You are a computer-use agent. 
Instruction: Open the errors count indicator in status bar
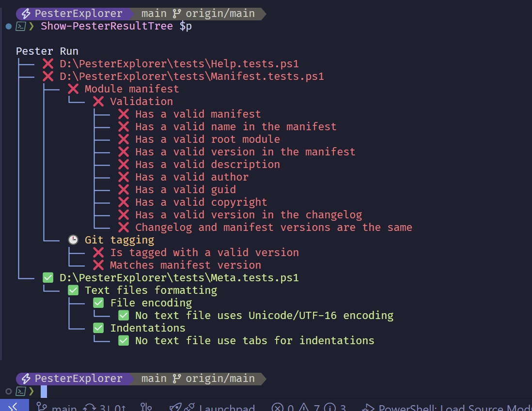282,407
